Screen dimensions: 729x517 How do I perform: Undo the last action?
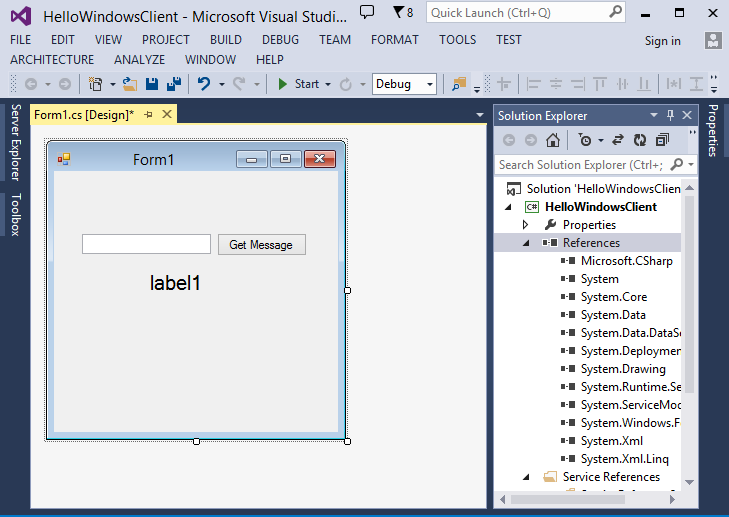pos(204,84)
